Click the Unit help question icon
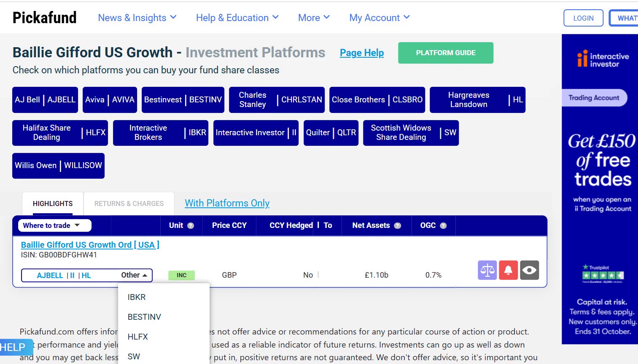Screen dimensions: 638x364 pos(191,225)
